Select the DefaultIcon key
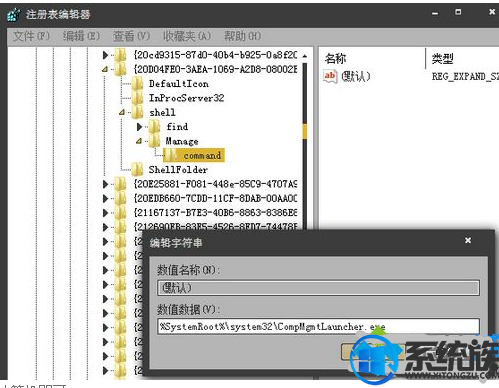Screen dimensions: 499x388 pos(179,84)
